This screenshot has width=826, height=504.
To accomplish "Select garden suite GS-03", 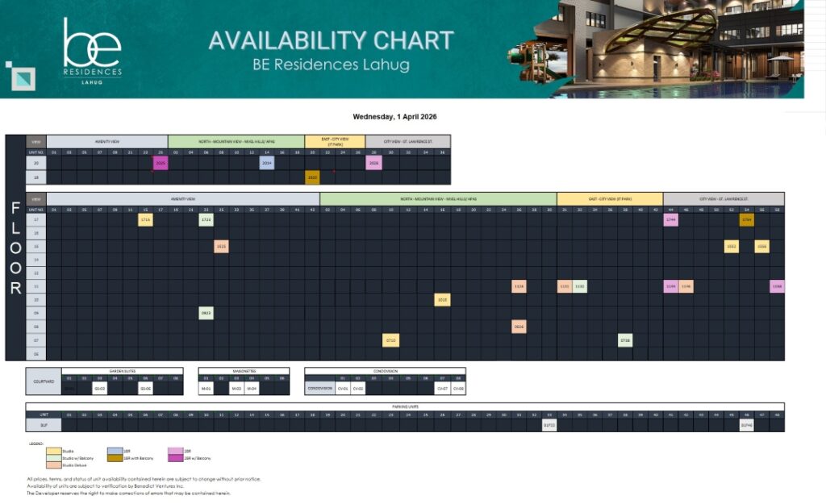I will tap(98, 388).
